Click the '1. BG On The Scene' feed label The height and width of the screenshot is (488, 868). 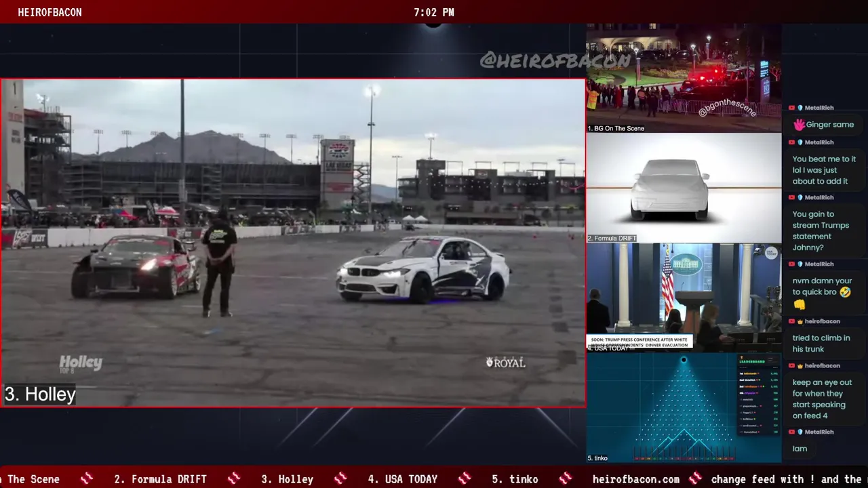point(616,128)
